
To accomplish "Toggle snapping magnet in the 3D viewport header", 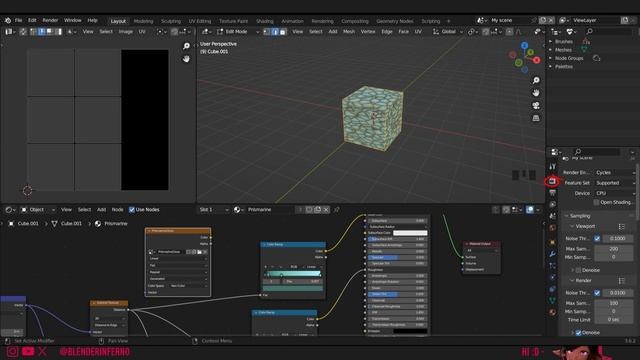I will click(x=485, y=31).
